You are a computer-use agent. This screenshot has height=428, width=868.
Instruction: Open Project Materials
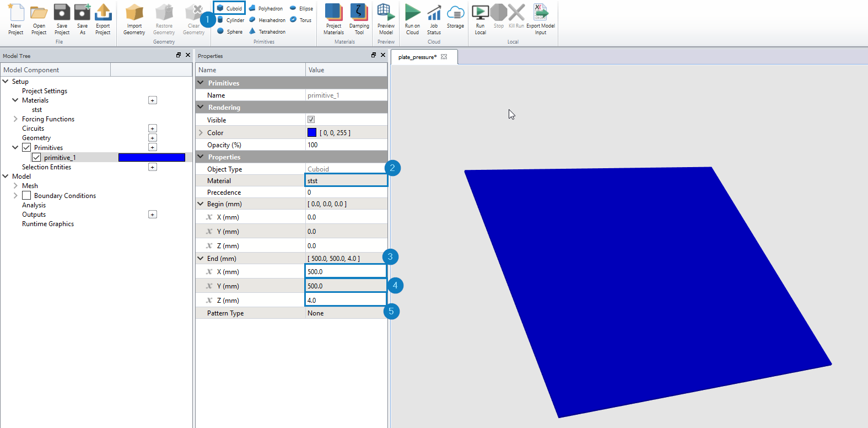click(x=333, y=19)
